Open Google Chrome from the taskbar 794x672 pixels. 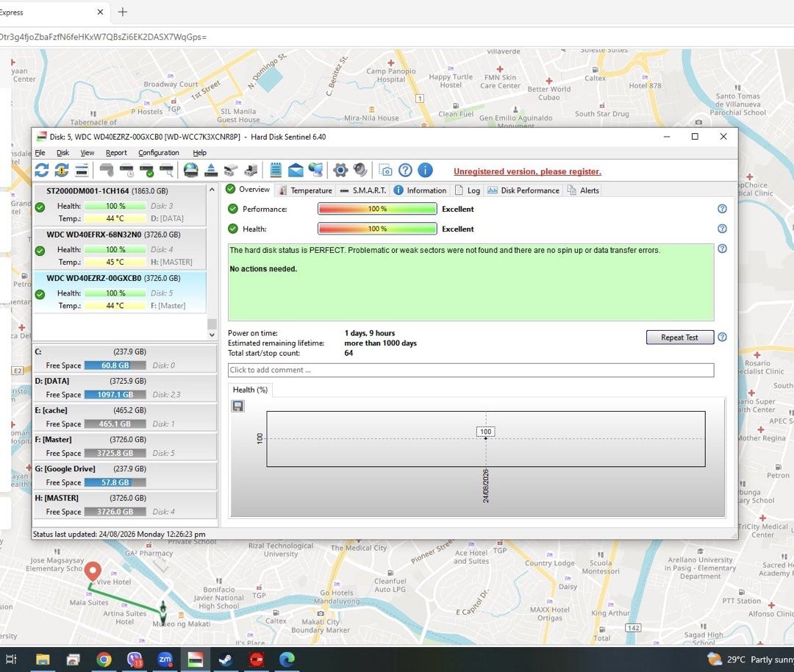pos(104,660)
